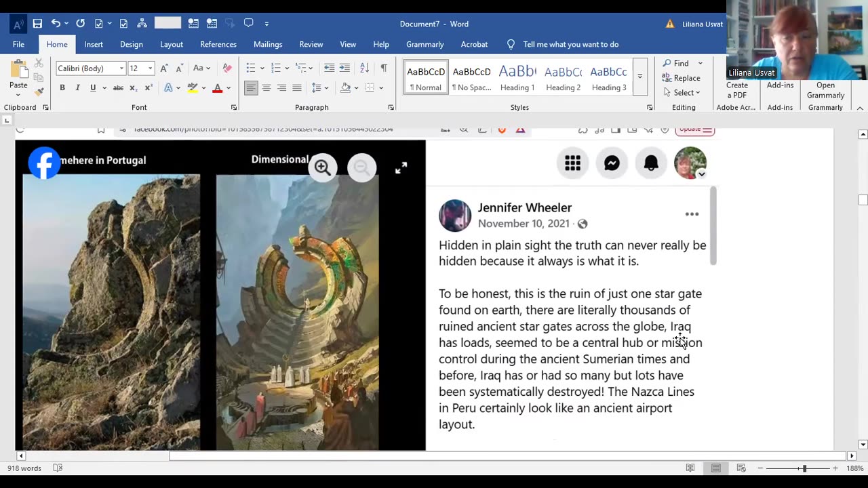Open the Facebook notifications bell
This screenshot has width=868, height=488.
tap(651, 163)
